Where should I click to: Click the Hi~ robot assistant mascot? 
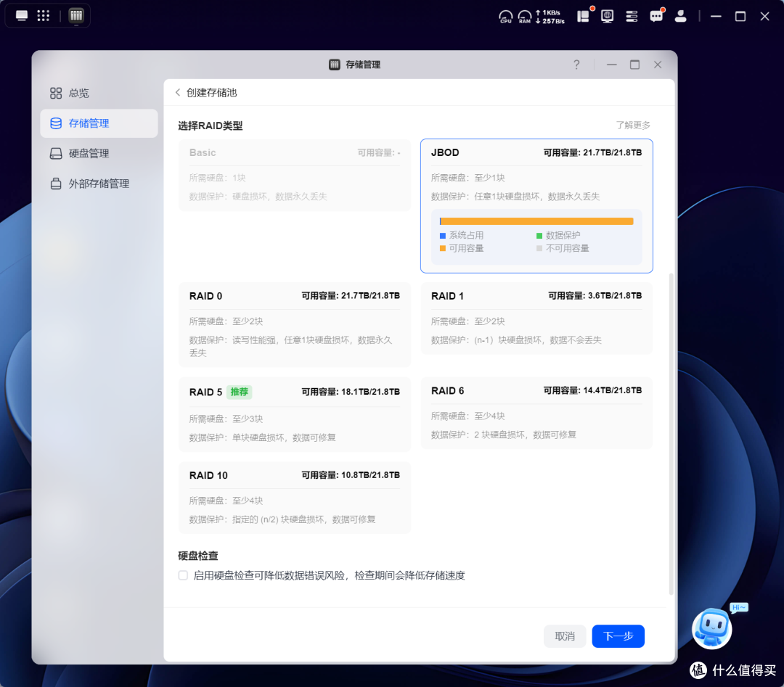tap(712, 628)
